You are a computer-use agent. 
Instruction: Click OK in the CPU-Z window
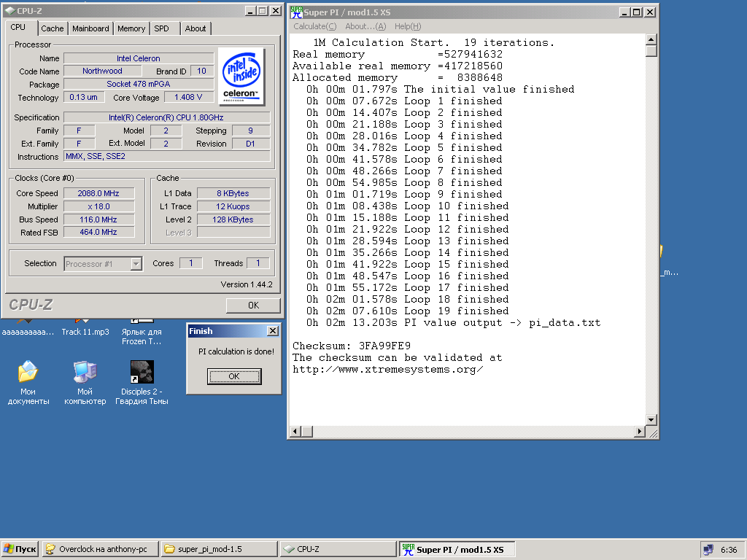point(253,306)
